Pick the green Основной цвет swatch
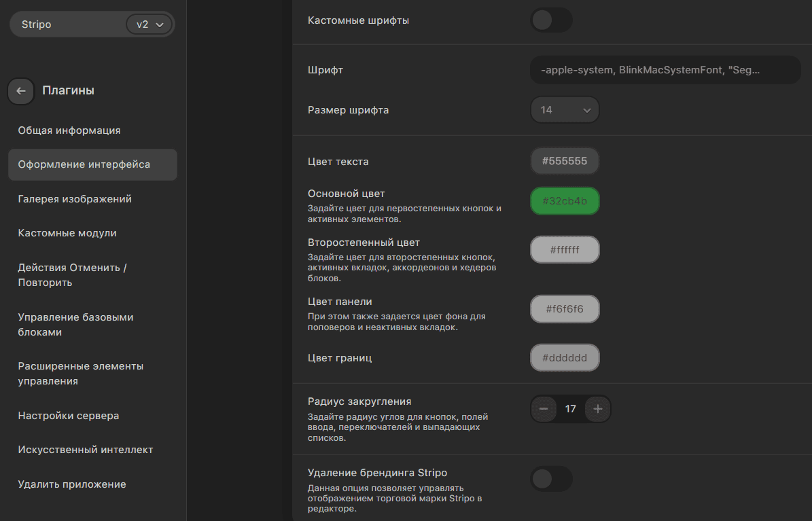 [565, 201]
